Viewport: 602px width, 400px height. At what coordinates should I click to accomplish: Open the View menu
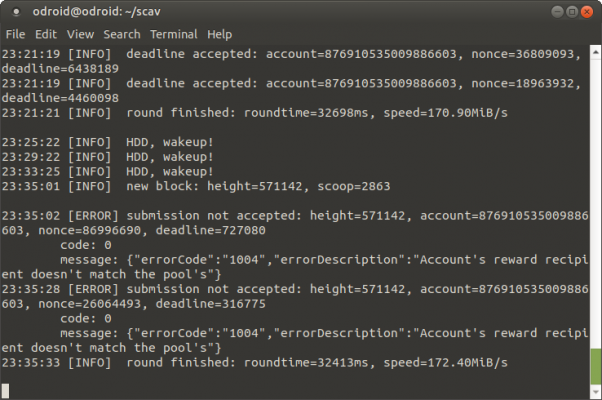(x=80, y=35)
